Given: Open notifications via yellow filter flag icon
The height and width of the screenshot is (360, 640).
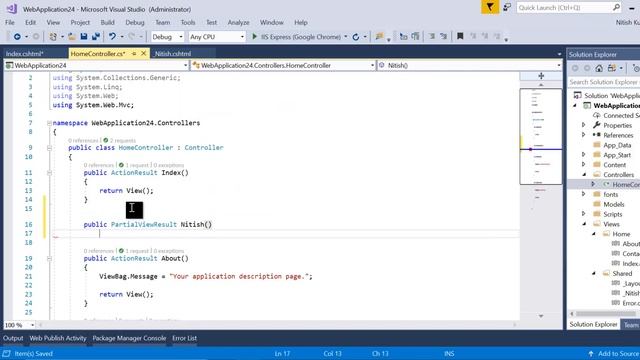Looking at the screenshot, I should pos(490,7).
